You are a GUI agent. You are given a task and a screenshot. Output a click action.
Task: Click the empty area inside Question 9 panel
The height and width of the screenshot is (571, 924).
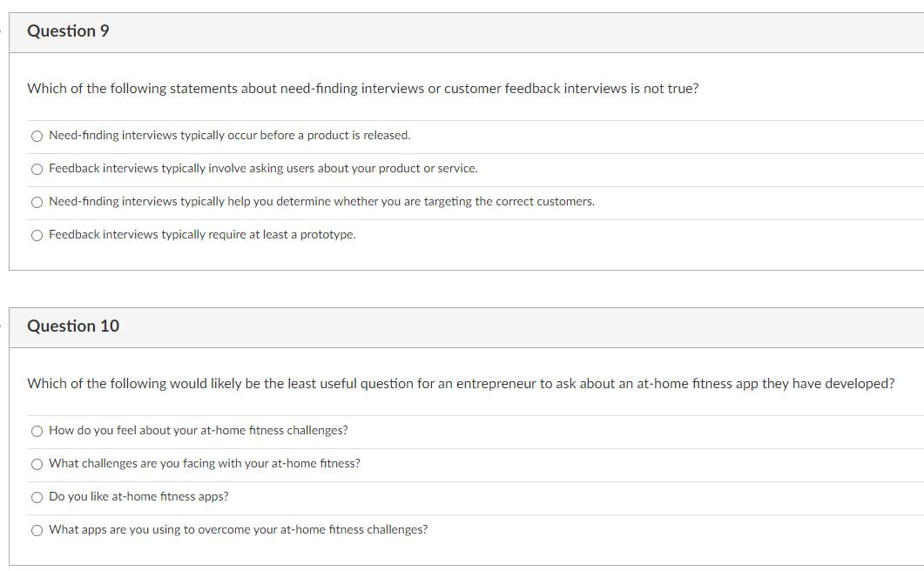coord(610,257)
